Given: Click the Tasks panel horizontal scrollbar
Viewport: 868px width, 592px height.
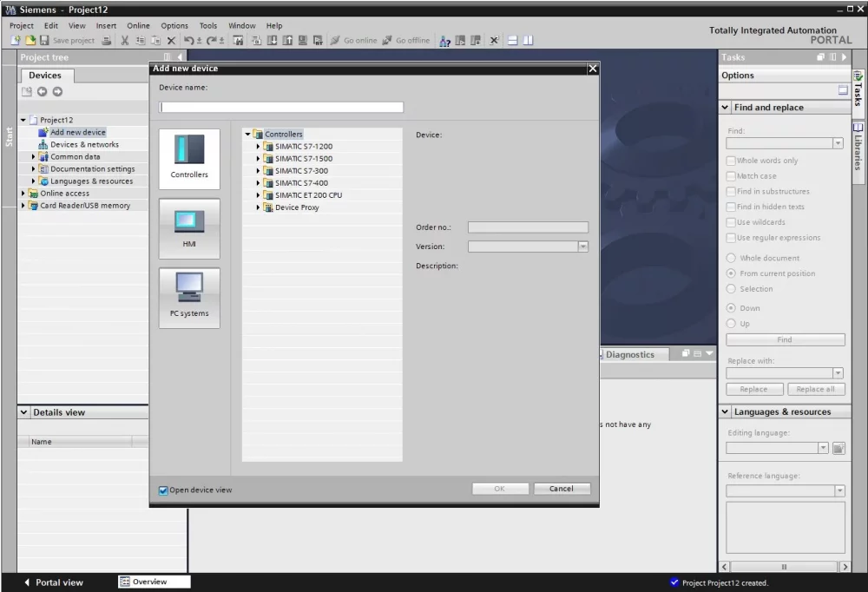Looking at the screenshot, I should click(784, 567).
